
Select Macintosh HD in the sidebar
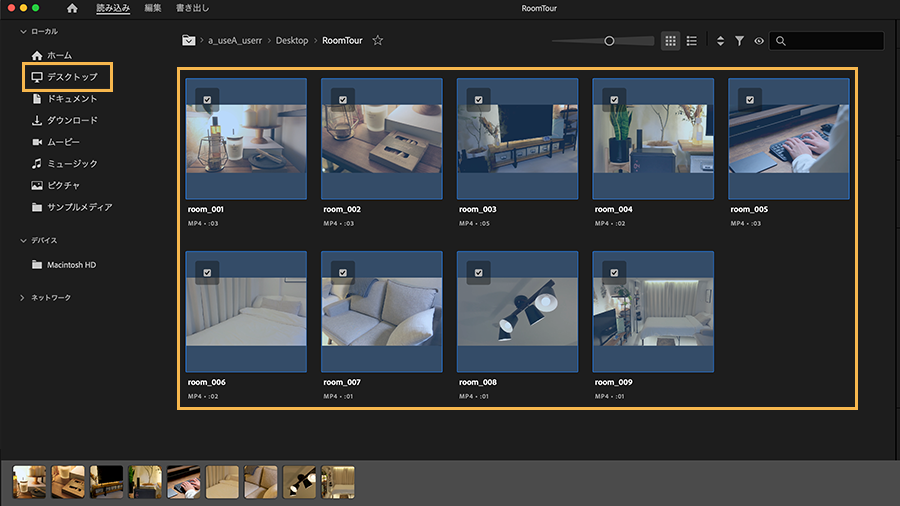coord(71,265)
